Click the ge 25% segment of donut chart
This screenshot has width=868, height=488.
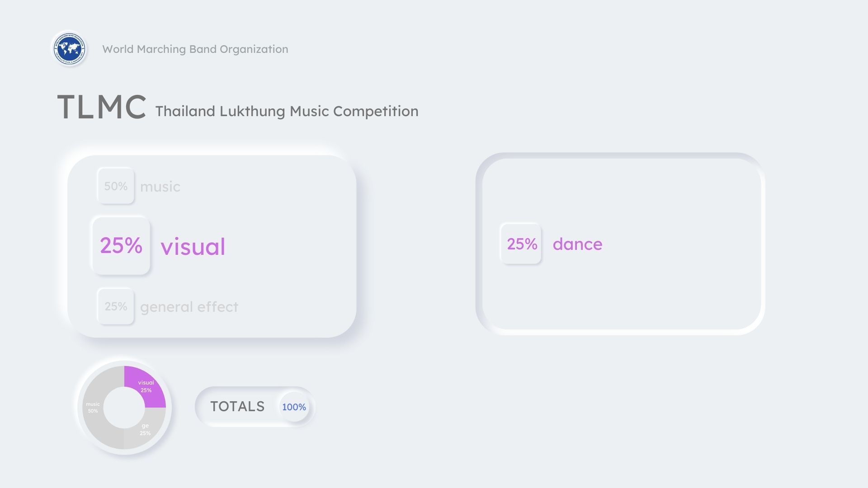point(144,430)
